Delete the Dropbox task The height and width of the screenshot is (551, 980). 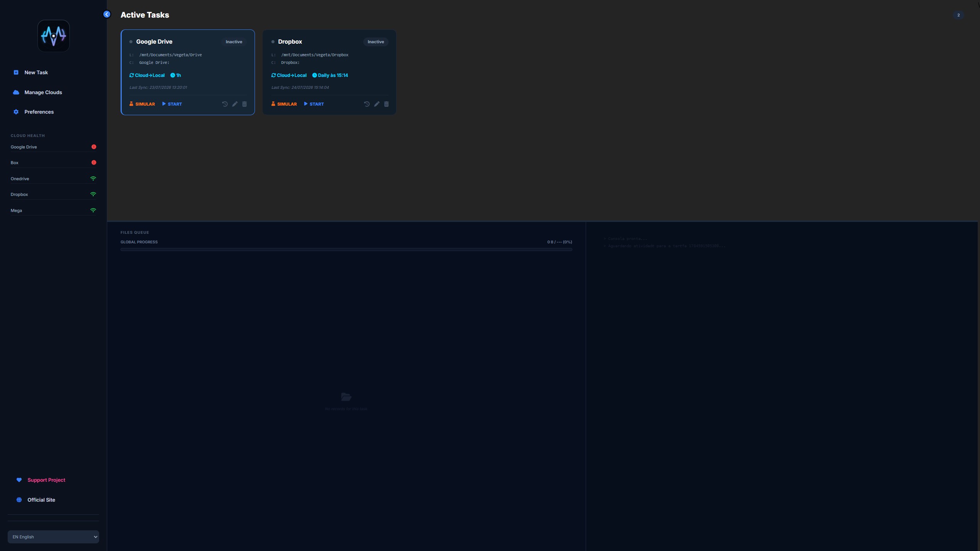pos(387,104)
